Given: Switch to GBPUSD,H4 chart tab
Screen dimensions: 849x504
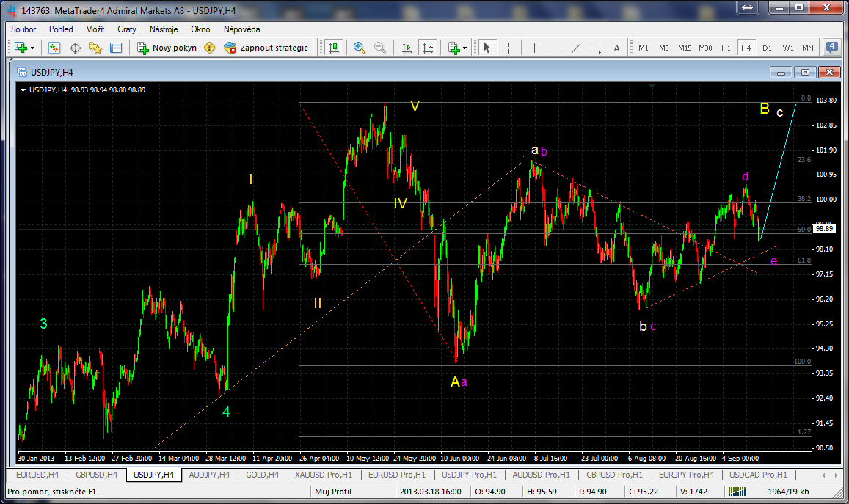Looking at the screenshot, I should coord(96,475).
